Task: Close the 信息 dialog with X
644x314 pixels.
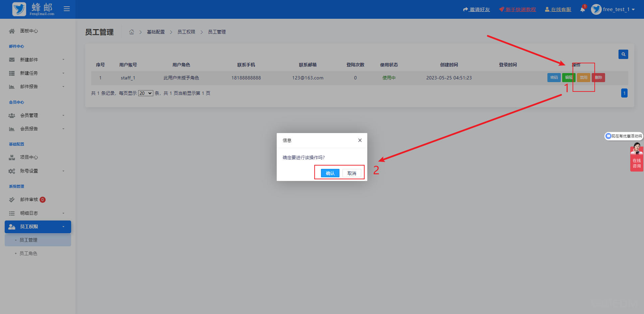Action: [360, 140]
